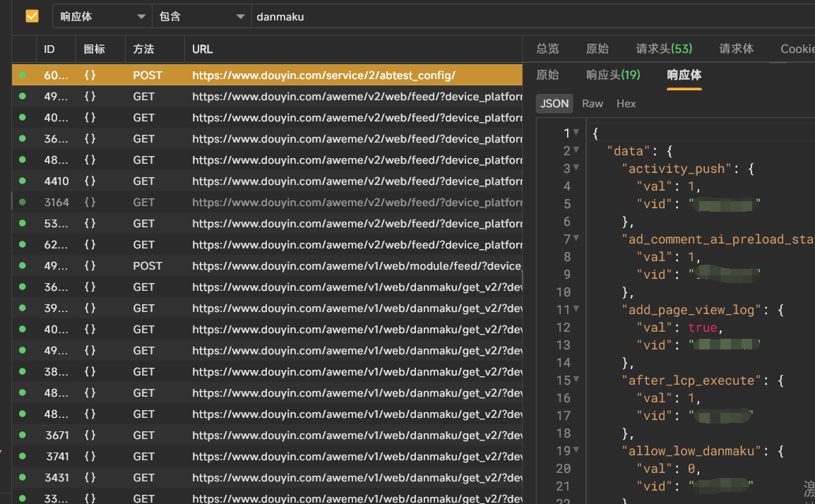The image size is (815, 504).
Task: Collapse "activity_push" fold arrow at line 3
Action: click(x=576, y=168)
